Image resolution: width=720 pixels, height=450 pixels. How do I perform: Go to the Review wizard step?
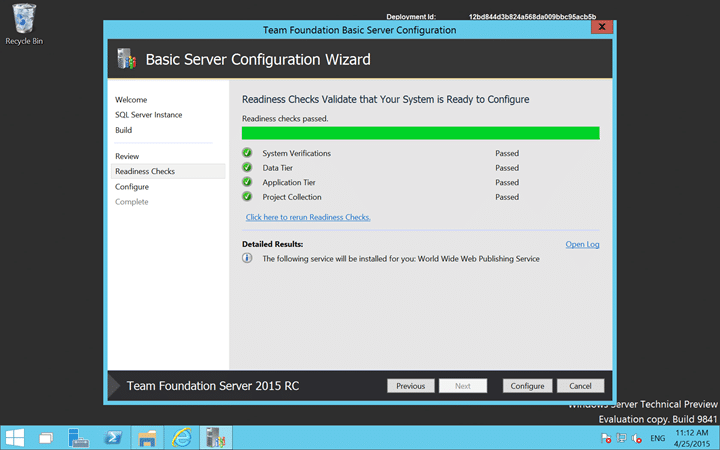tap(127, 156)
